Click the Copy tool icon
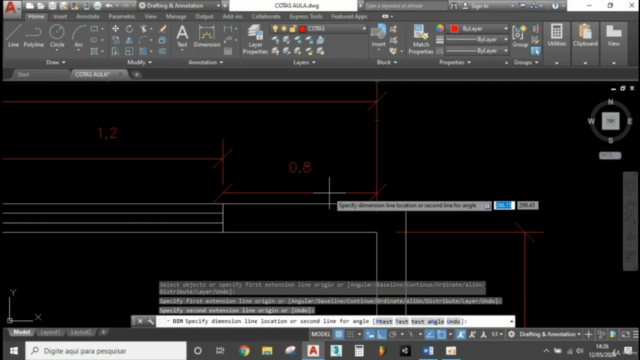 [116, 40]
